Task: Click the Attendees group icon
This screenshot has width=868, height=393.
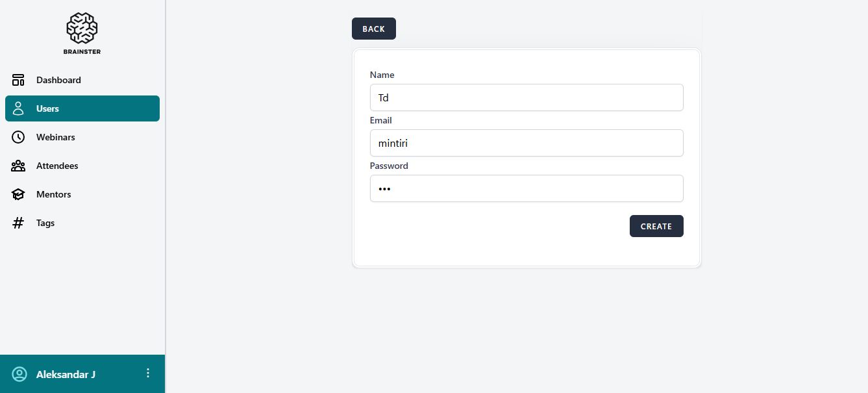Action: 18,166
